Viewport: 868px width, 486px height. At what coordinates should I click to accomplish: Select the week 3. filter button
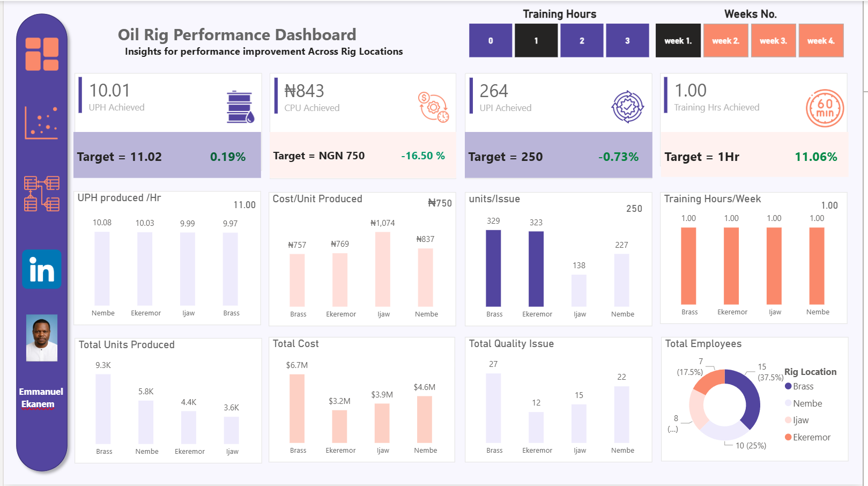point(773,40)
